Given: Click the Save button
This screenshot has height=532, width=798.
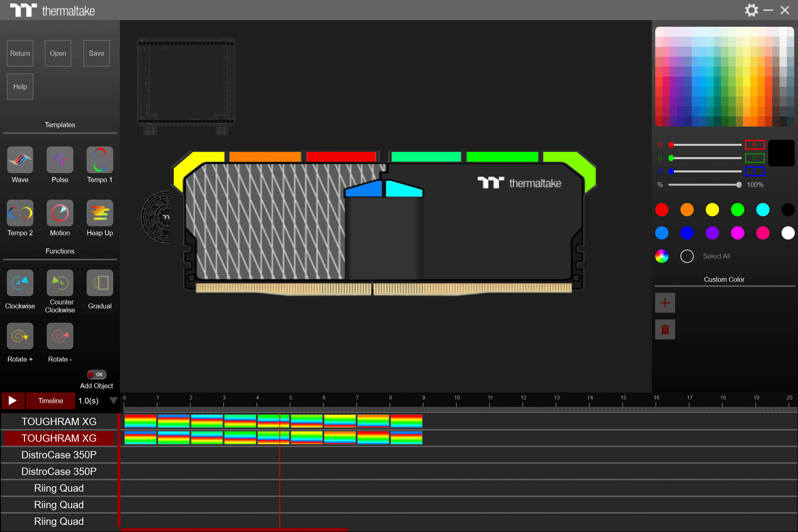Looking at the screenshot, I should 96,53.
